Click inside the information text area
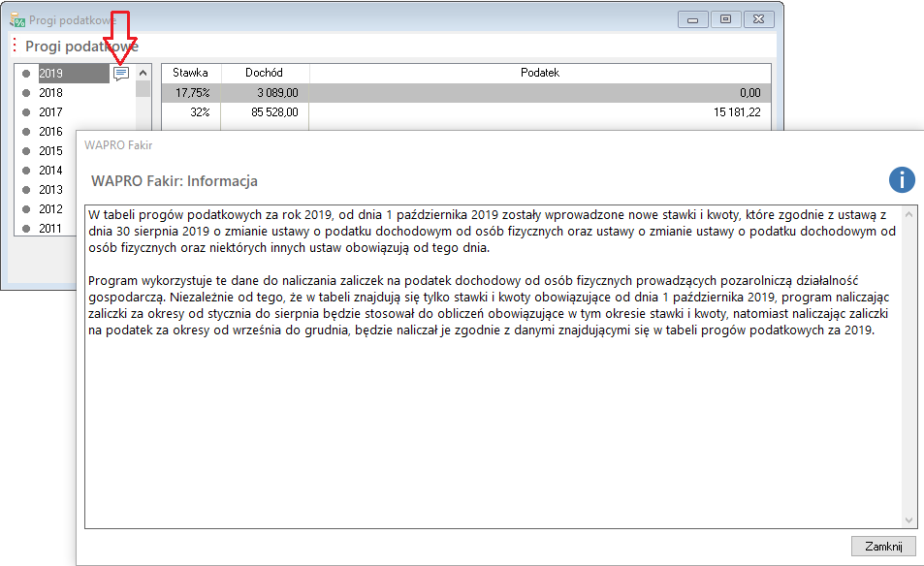This screenshot has width=924, height=566. [494, 366]
